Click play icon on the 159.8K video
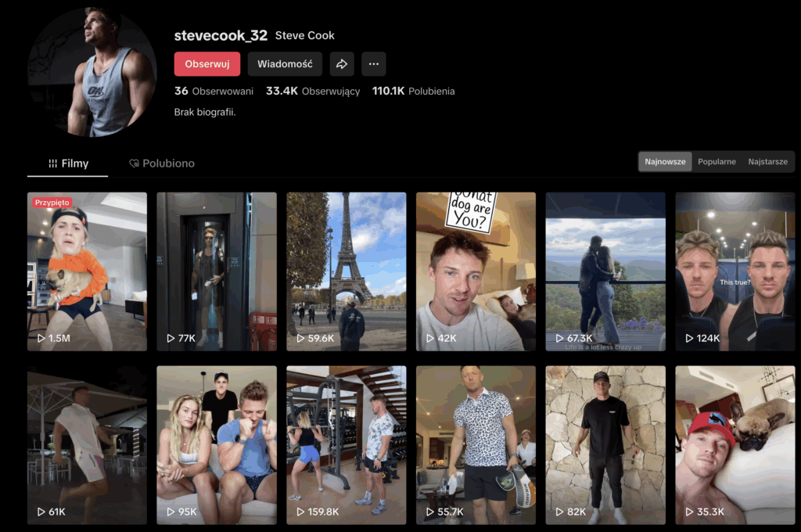The width and height of the screenshot is (801, 532). (x=300, y=512)
